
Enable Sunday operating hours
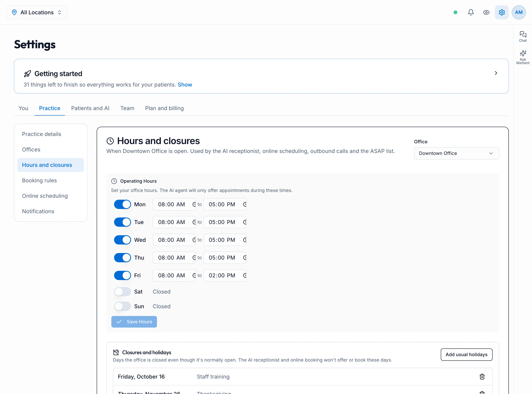122,307
